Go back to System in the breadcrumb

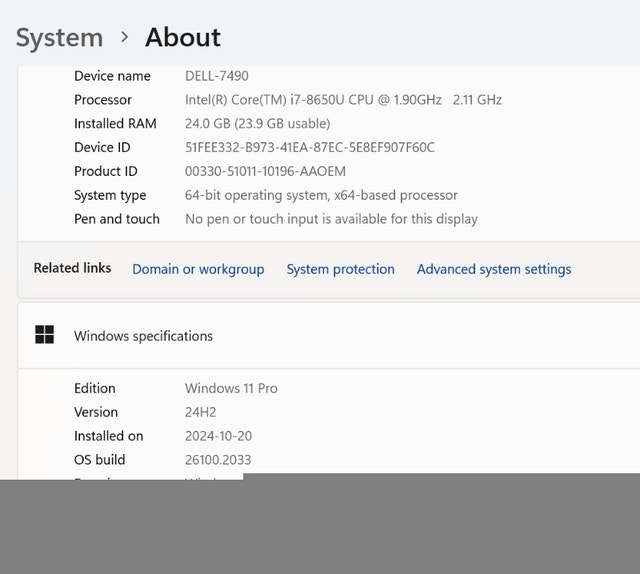pyautogui.click(x=59, y=38)
